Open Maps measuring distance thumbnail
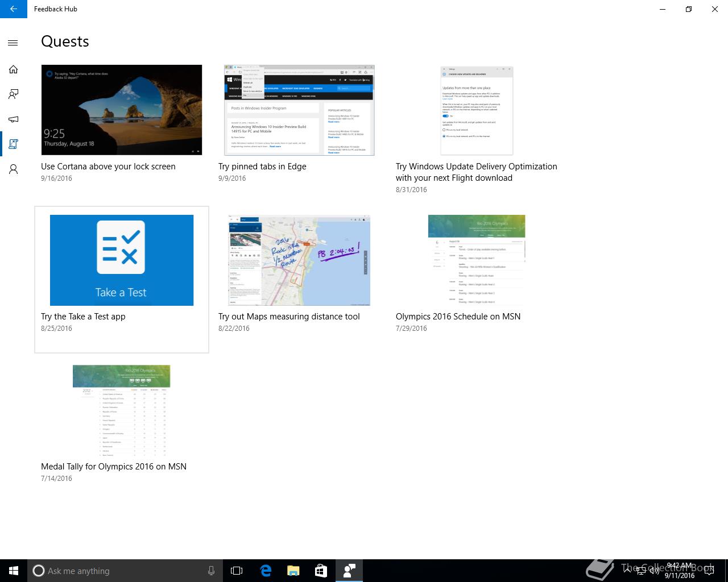The image size is (728, 582). 299,260
